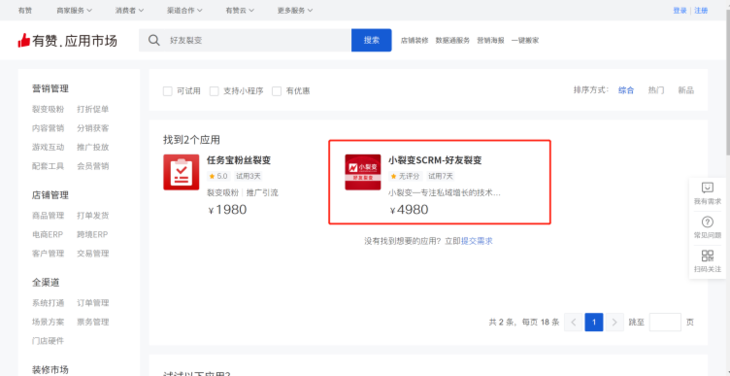This screenshot has width=730, height=376.
Task: Expand the 消费者 dropdown menu
Action: pos(129,10)
